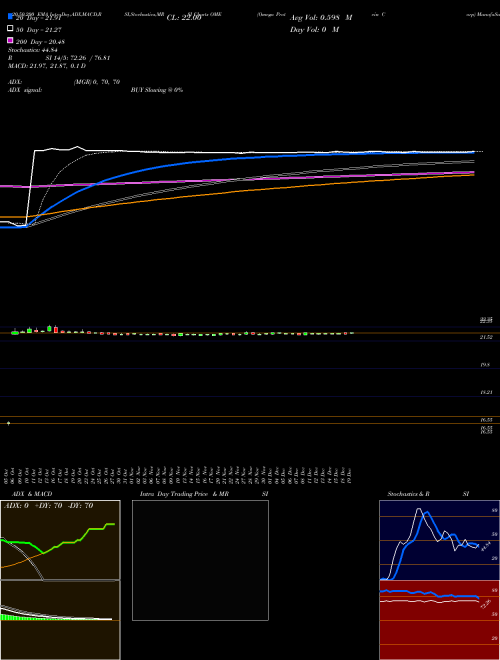Select the 'MACD: 21.97, 21.87, 0.1 D' line
The width and height of the screenshot is (500, 660).
(x=47, y=66)
